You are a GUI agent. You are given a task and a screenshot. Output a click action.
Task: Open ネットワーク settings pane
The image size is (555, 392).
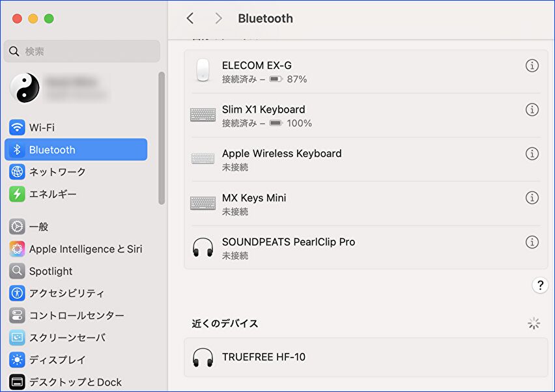(x=57, y=172)
